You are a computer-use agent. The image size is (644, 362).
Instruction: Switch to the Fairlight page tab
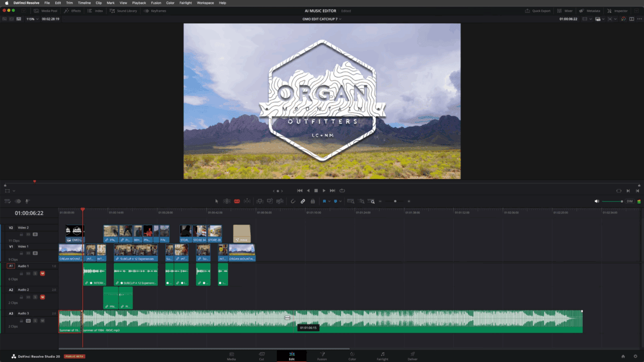click(x=382, y=356)
